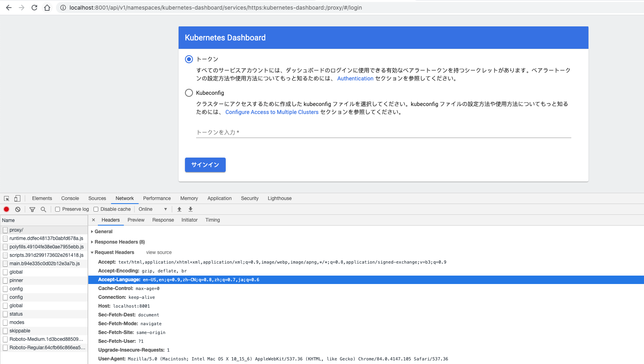Switch to the Sources DevTools tab
Image resolution: width=644 pixels, height=364 pixels.
[x=97, y=198]
